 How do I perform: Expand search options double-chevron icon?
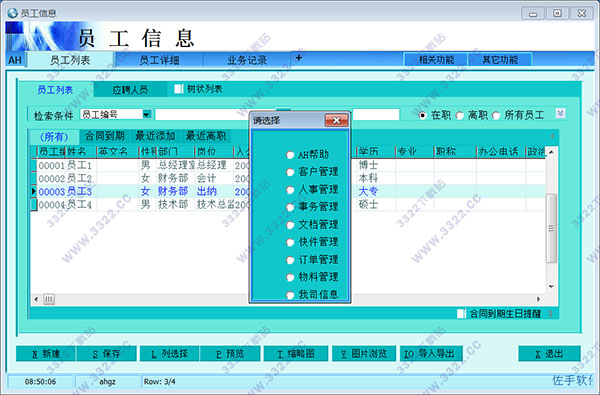pyautogui.click(x=560, y=113)
